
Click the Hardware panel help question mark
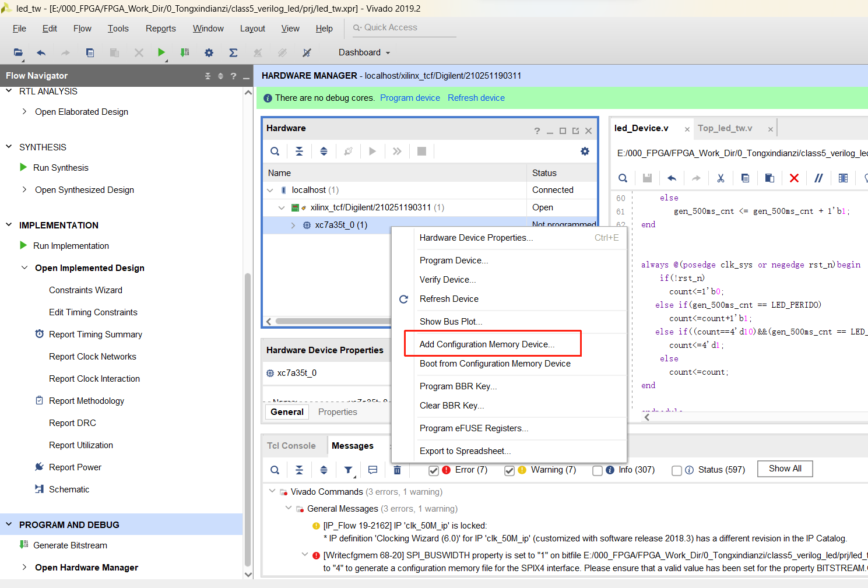537,131
